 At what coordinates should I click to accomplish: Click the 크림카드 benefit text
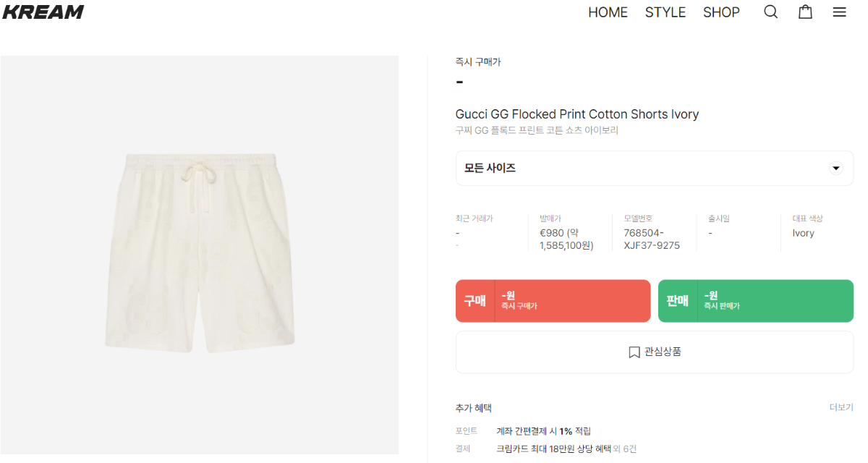[x=553, y=449]
